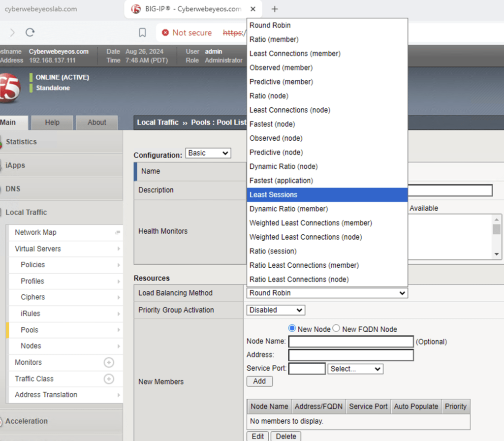
Task: Select the New Node radio button
Action: pyautogui.click(x=292, y=328)
